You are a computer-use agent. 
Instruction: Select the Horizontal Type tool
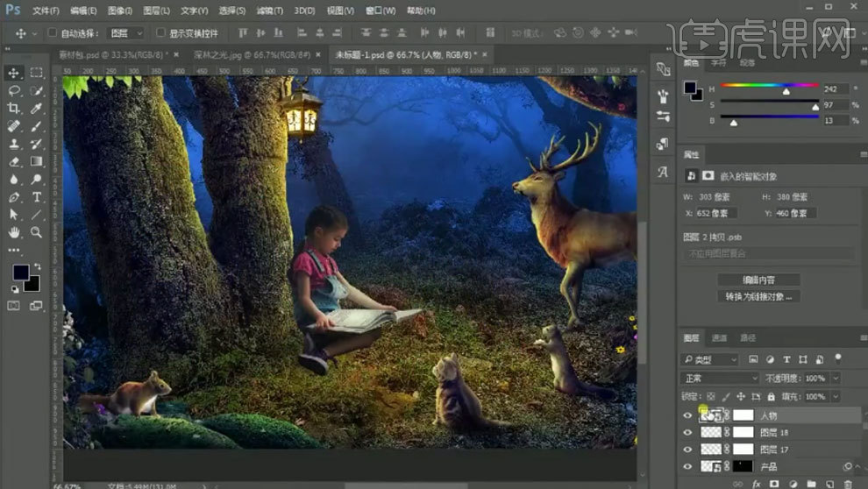coord(37,197)
